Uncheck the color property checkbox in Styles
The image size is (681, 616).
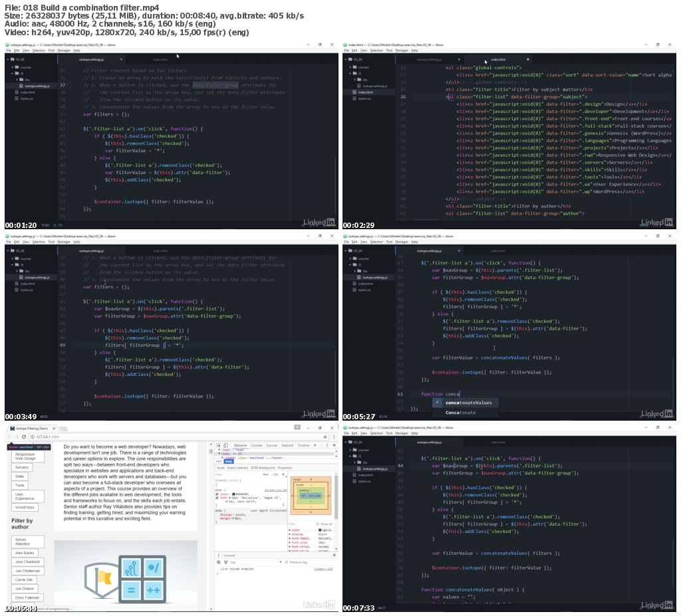coord(217,494)
